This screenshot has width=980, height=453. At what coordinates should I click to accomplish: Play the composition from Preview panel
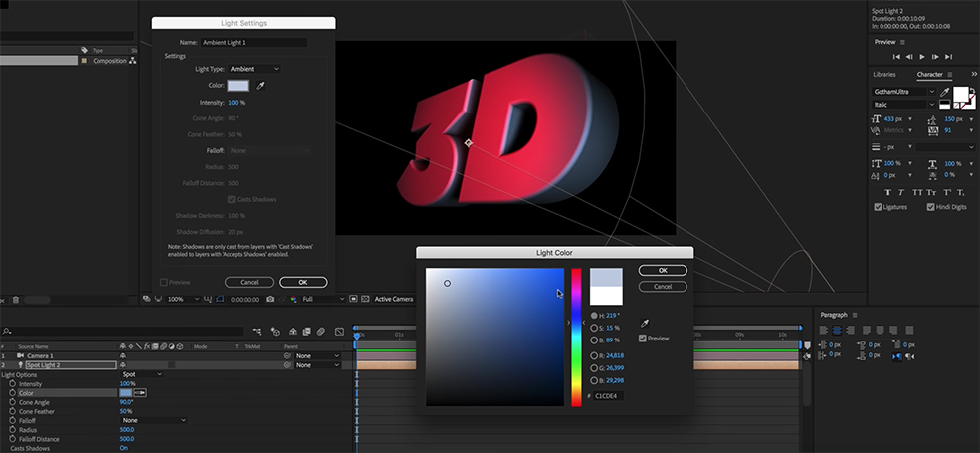[922, 57]
